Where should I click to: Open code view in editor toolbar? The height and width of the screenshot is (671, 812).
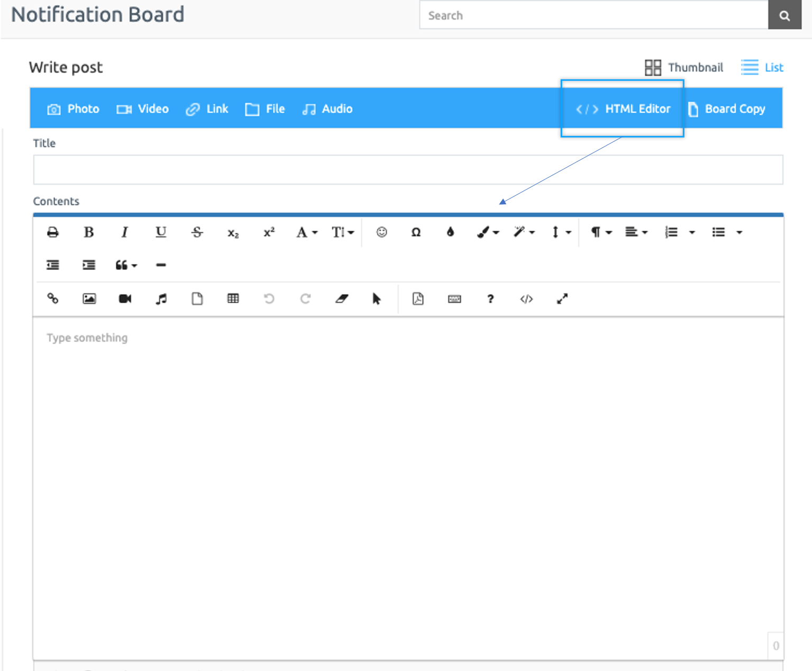(x=526, y=299)
